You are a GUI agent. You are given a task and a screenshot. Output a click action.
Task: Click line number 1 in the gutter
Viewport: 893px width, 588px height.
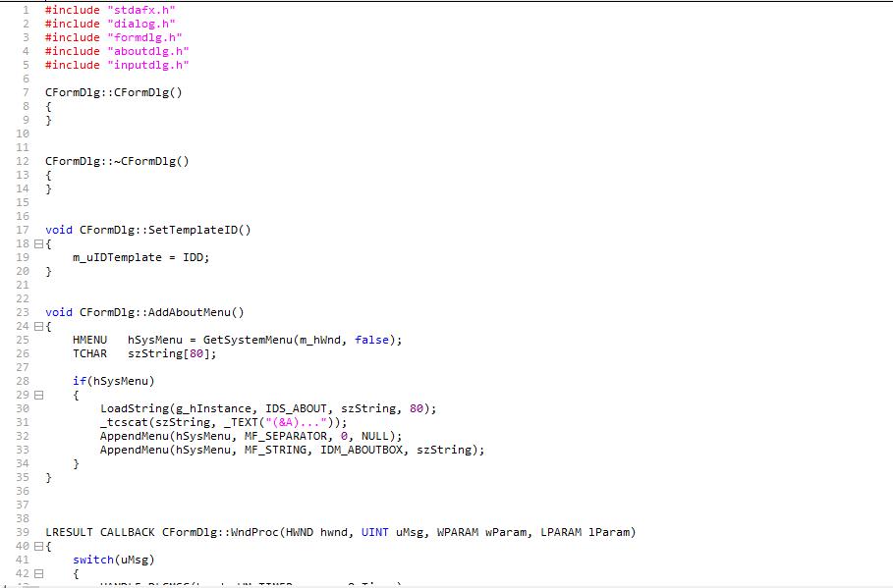coord(26,10)
